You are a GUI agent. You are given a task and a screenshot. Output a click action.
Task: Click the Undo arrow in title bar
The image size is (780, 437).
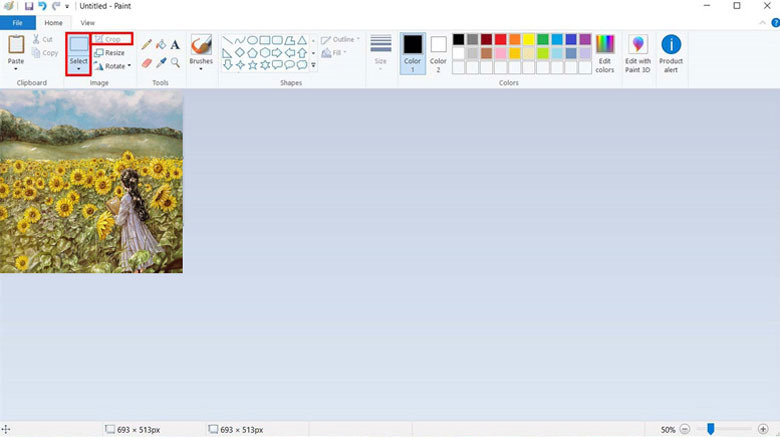coord(42,6)
